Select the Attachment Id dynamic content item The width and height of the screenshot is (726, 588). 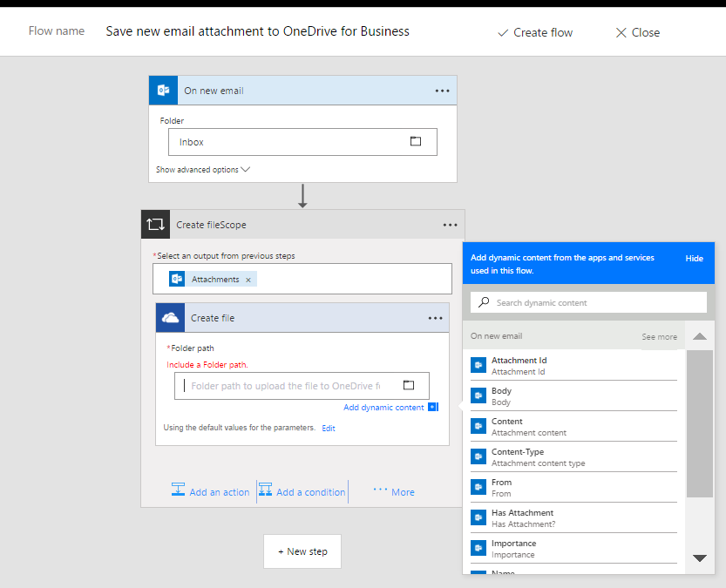519,365
